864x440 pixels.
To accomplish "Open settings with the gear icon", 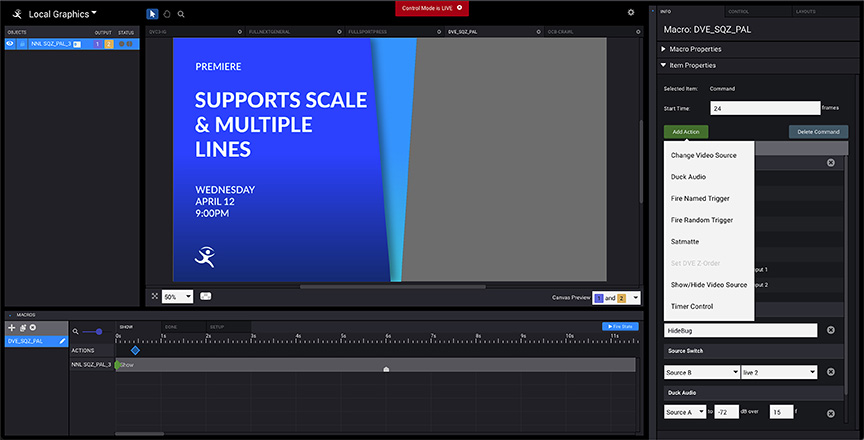I will pyautogui.click(x=631, y=13).
